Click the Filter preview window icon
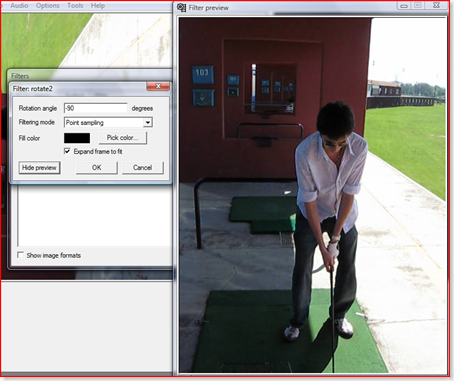This screenshot has height=381, width=454. 181,7
